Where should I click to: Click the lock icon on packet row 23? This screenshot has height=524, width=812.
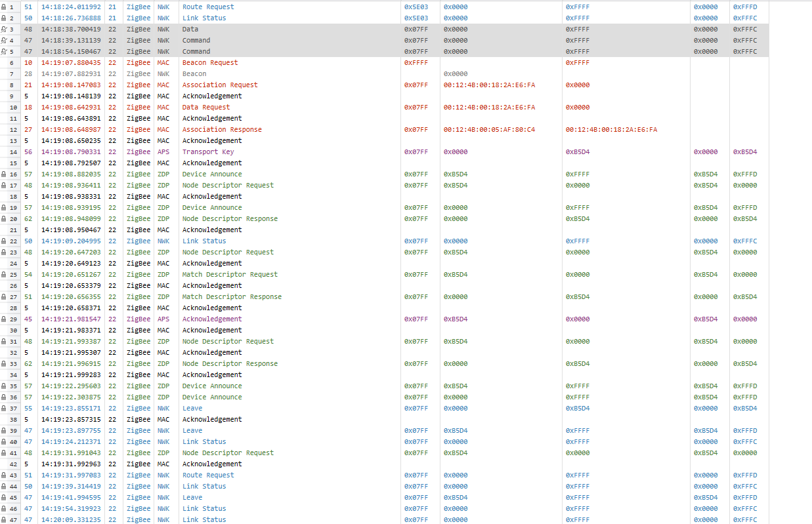(4, 252)
